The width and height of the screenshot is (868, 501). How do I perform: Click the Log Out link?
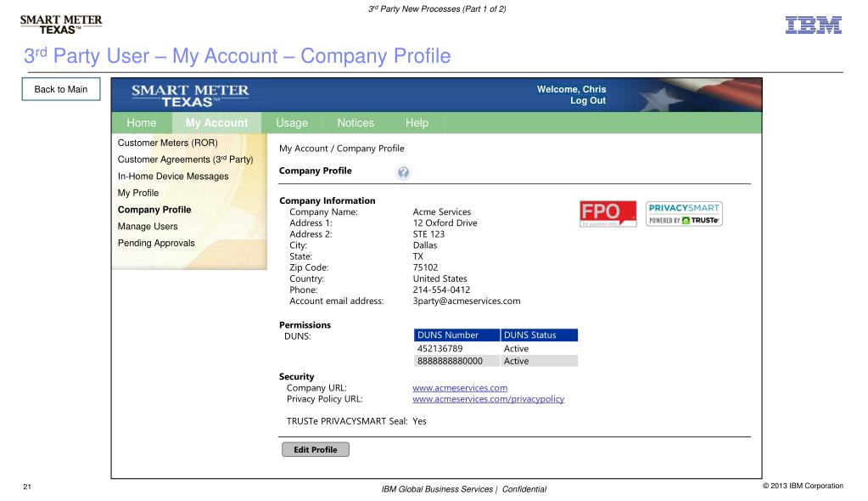point(588,101)
